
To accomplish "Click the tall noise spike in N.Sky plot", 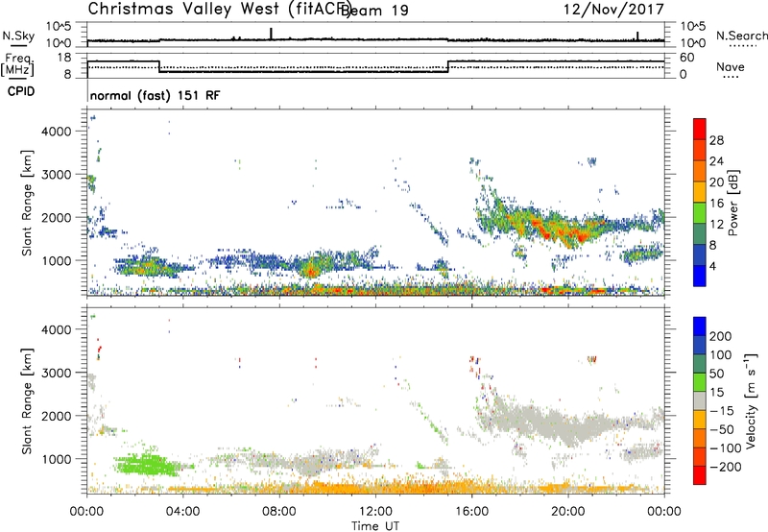I will pyautogui.click(x=271, y=34).
